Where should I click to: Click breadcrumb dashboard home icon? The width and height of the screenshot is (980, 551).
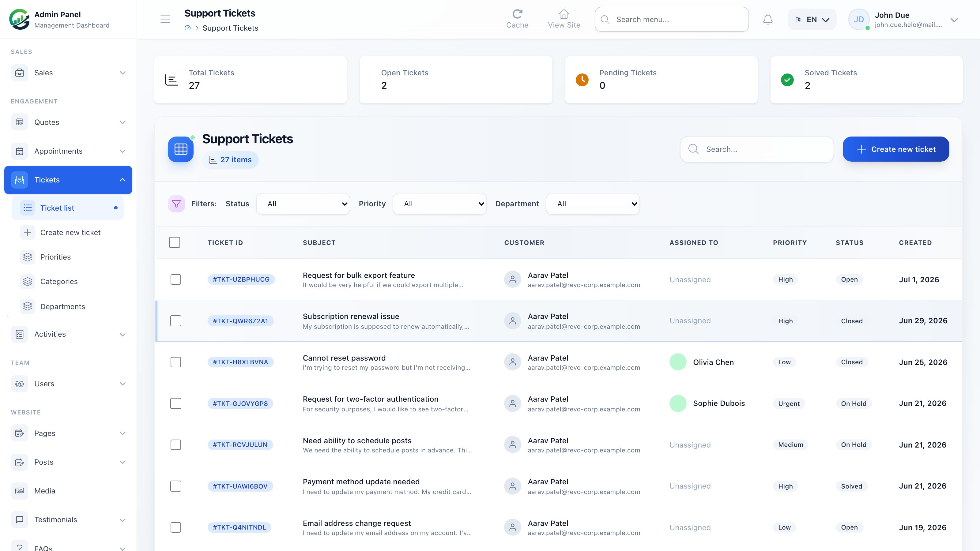click(x=187, y=28)
